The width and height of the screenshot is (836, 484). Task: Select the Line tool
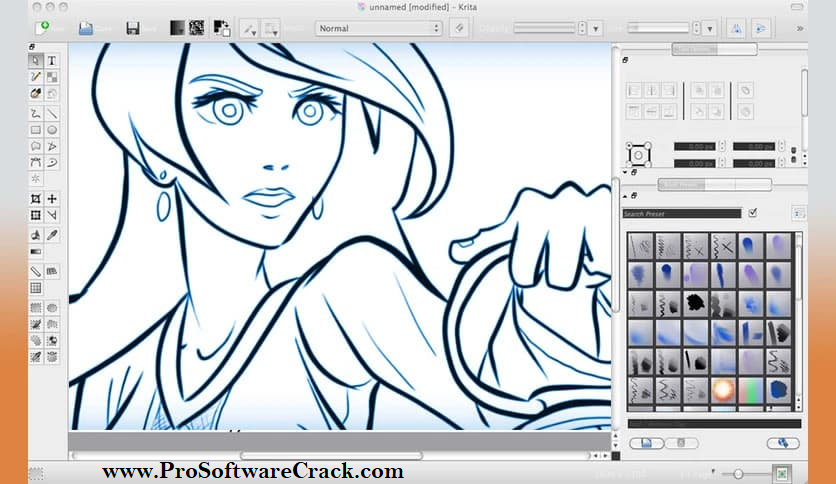52,113
